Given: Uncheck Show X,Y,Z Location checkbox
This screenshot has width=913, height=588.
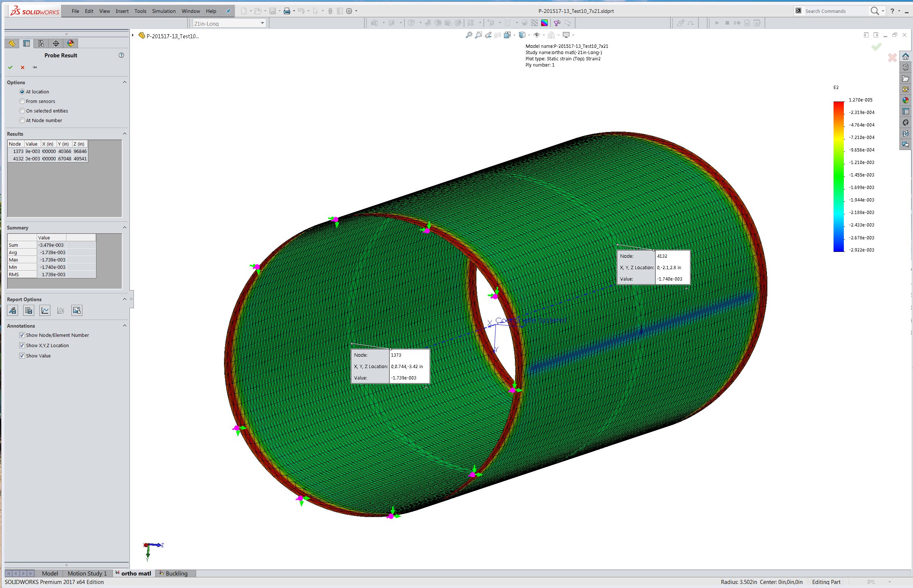Looking at the screenshot, I should pyautogui.click(x=22, y=345).
